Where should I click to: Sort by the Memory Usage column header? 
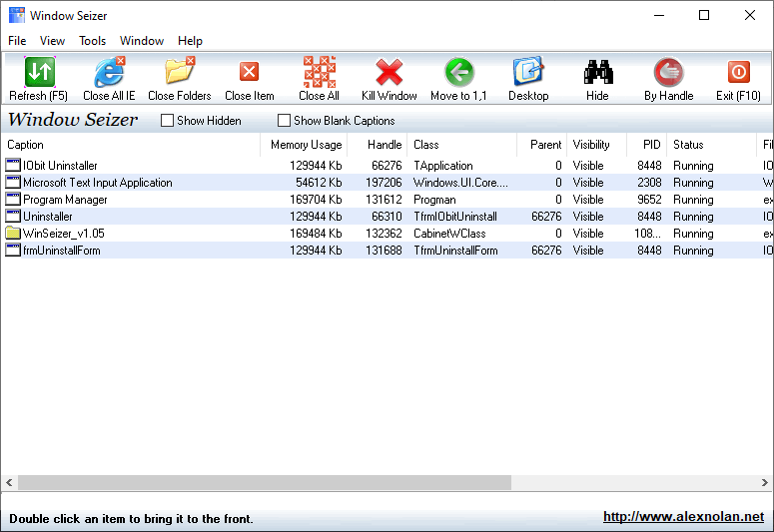pos(304,145)
